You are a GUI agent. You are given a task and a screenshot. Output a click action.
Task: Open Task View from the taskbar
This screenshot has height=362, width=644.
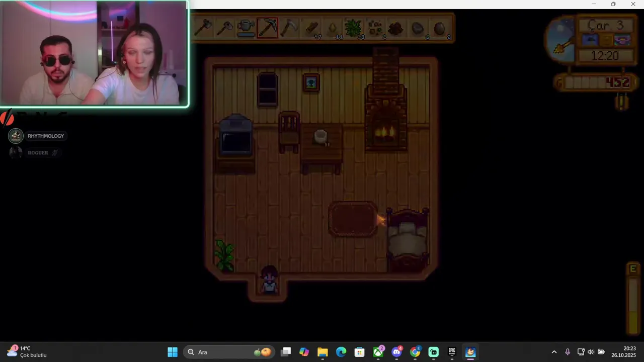tap(286, 352)
